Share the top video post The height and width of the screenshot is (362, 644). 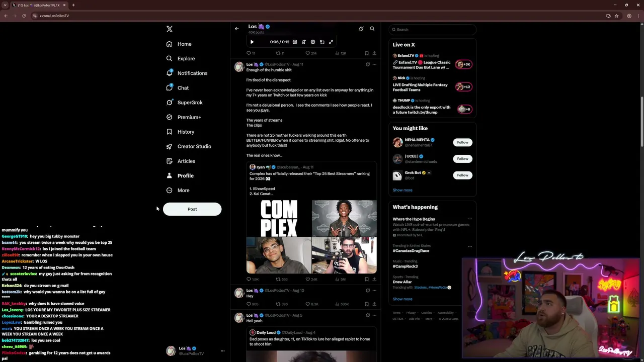(x=374, y=53)
